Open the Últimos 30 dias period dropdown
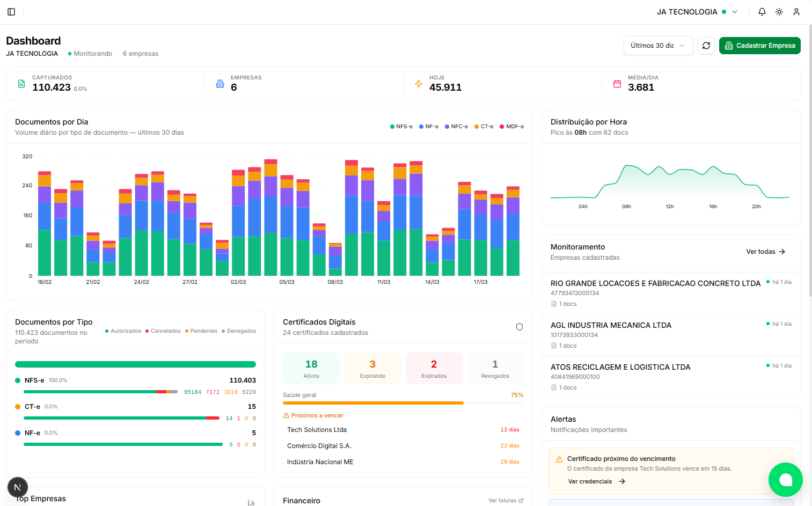Screen dimensions: 812x506 pyautogui.click(x=658, y=46)
